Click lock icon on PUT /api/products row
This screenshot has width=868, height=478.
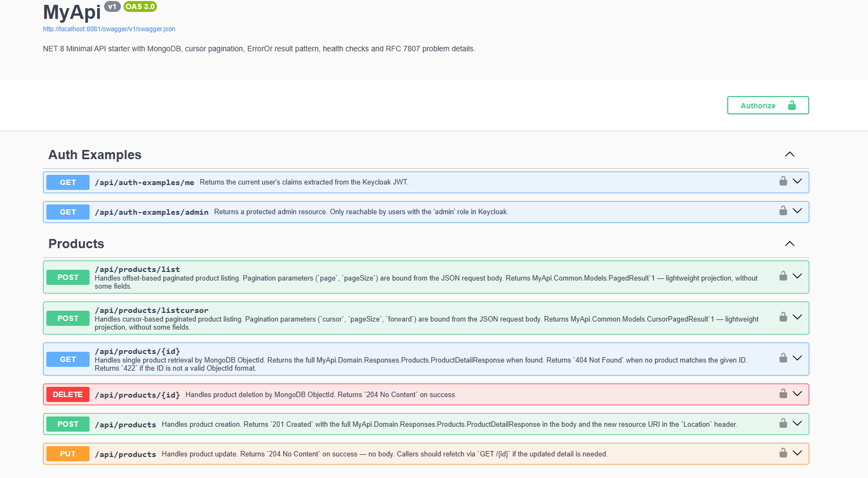click(x=783, y=453)
